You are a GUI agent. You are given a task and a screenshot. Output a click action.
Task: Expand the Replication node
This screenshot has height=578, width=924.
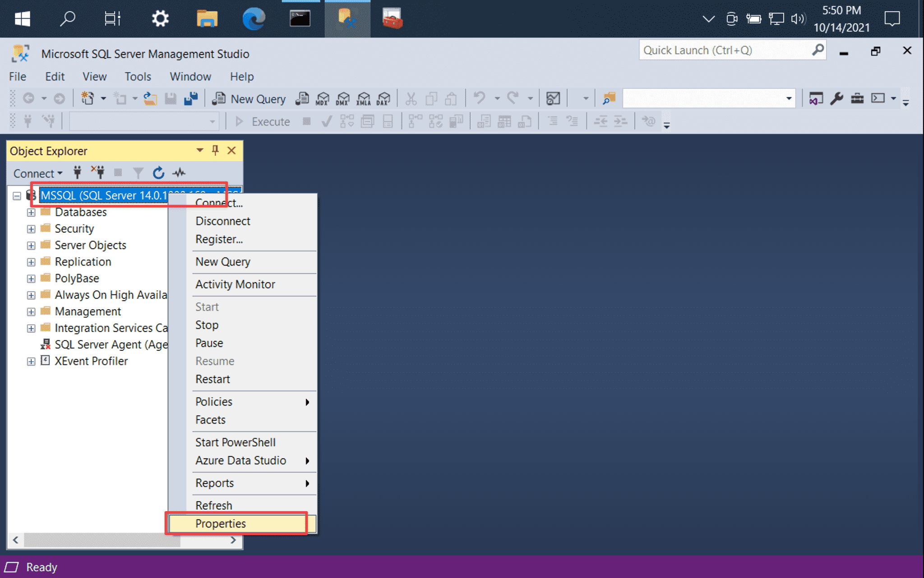click(31, 262)
